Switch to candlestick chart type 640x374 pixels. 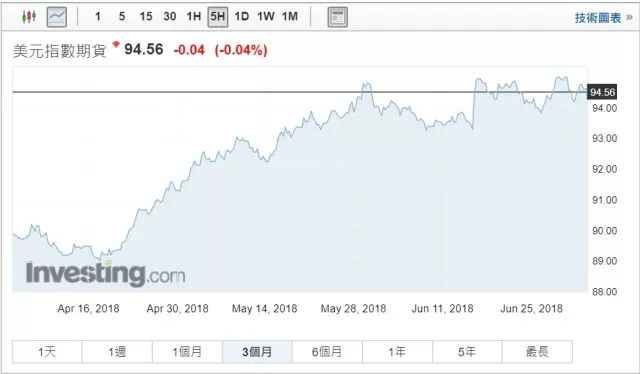(x=29, y=17)
